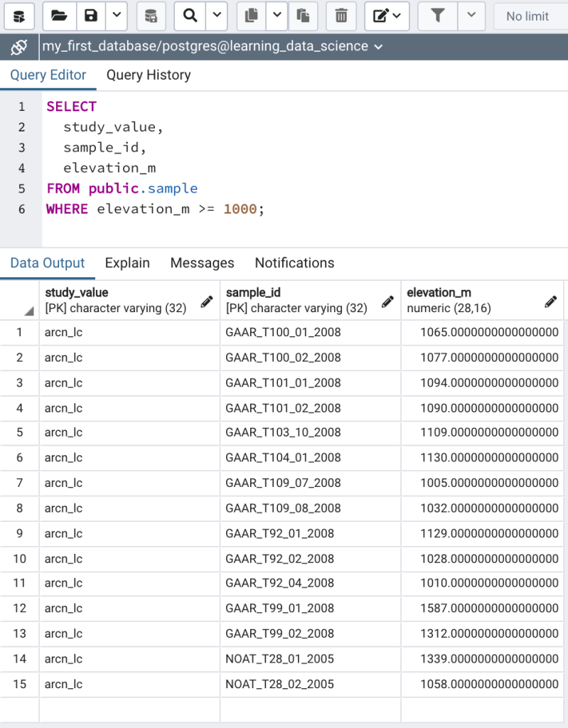The image size is (568, 728).
Task: Open the Edit menu dropdown button
Action: (x=387, y=16)
